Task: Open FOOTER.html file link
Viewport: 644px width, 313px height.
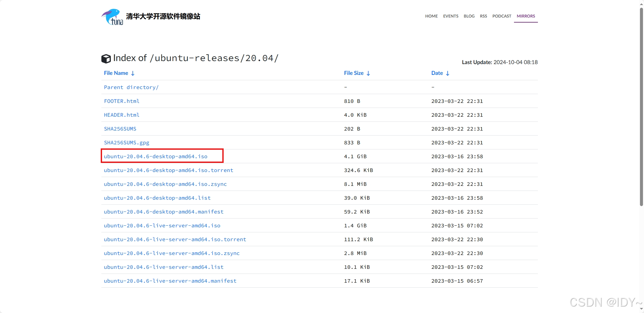Action: point(122,101)
